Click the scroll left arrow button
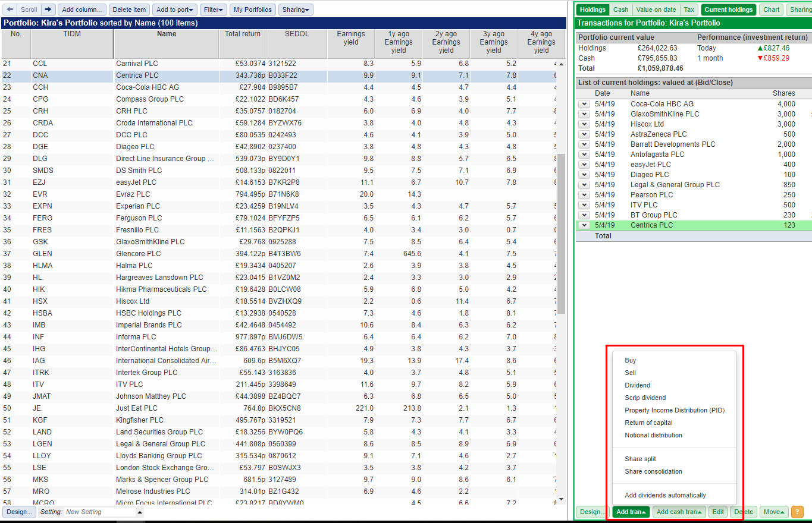 (10, 10)
